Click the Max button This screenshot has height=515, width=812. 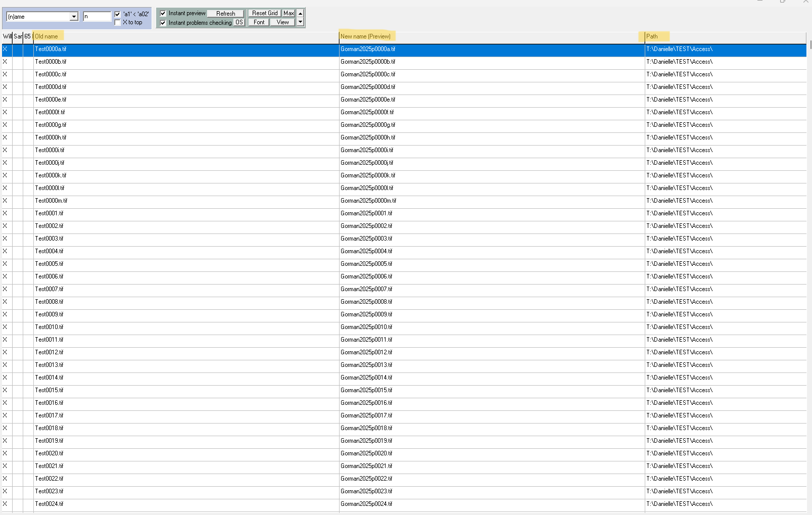tap(289, 14)
